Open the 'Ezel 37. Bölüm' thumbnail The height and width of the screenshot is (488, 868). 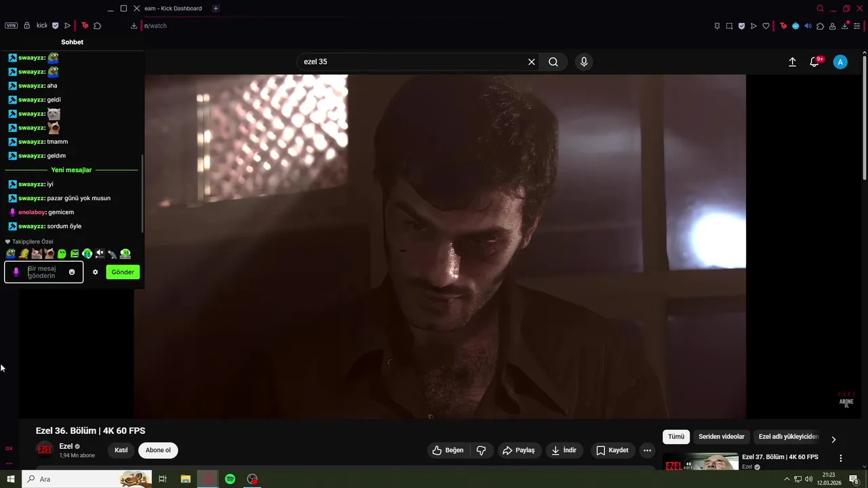coord(701,462)
